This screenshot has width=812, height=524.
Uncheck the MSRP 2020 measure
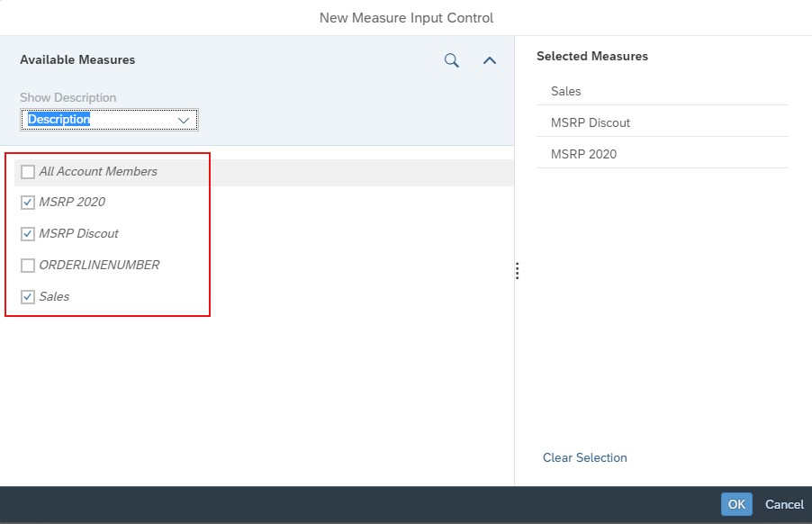point(27,202)
